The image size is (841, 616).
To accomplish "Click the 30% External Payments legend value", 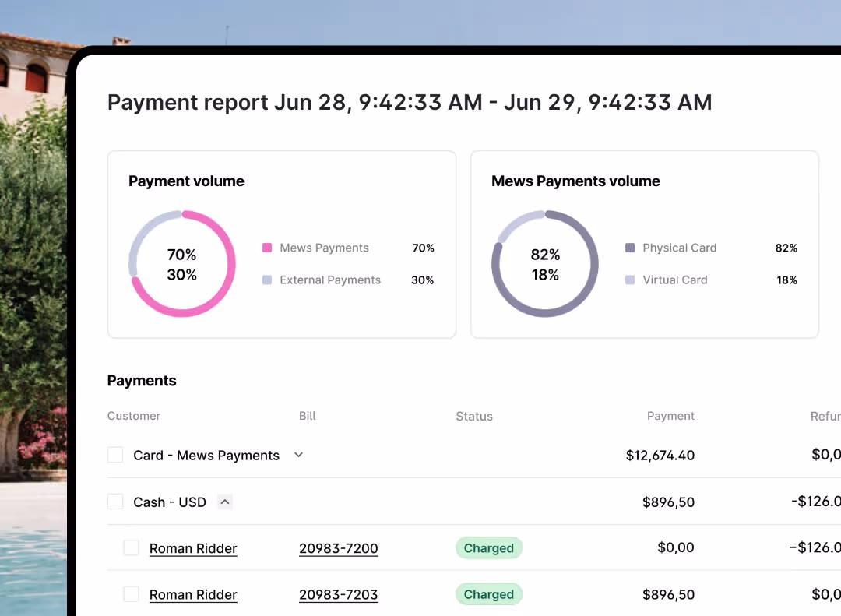I will [x=423, y=280].
